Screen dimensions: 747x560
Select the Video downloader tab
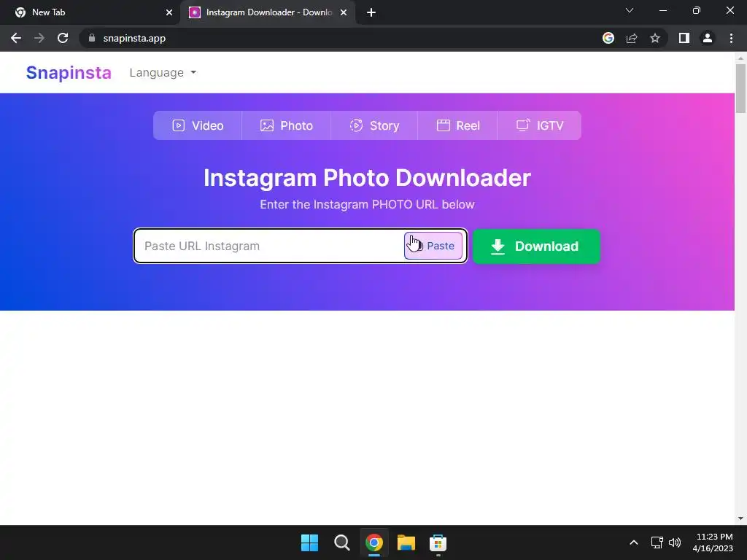pos(198,125)
